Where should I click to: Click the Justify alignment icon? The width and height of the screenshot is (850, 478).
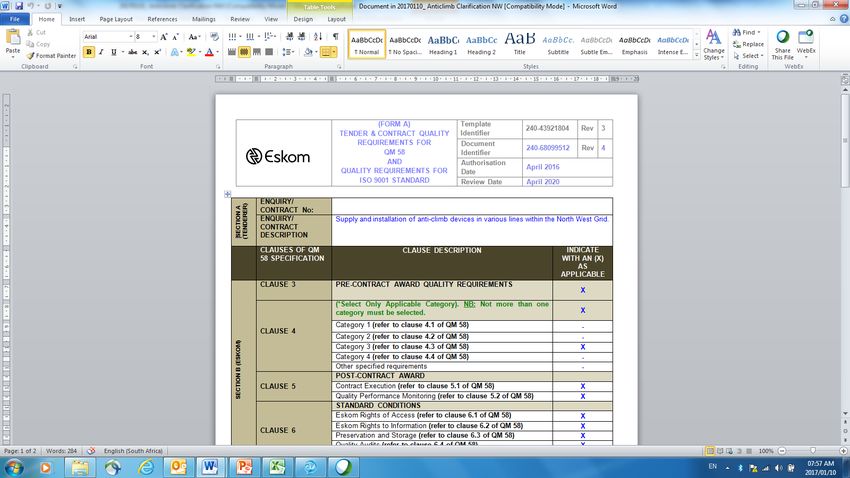point(269,52)
